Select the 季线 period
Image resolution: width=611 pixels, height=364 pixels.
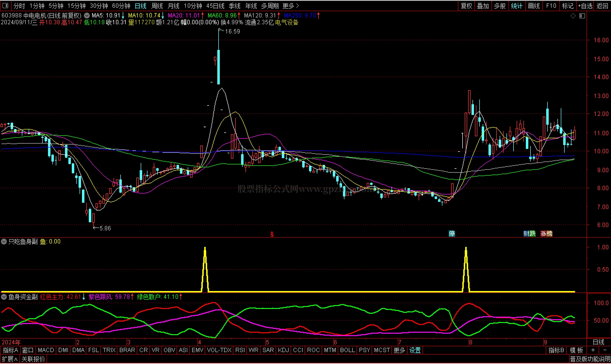tap(235, 6)
